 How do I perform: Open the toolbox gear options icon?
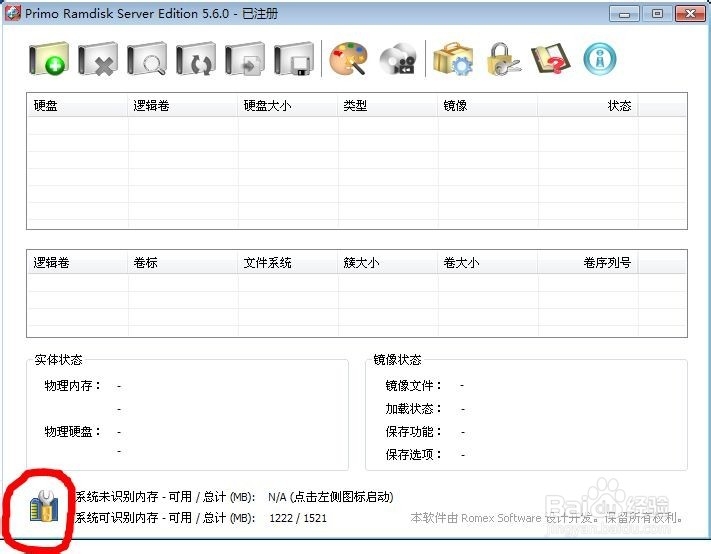[x=453, y=59]
